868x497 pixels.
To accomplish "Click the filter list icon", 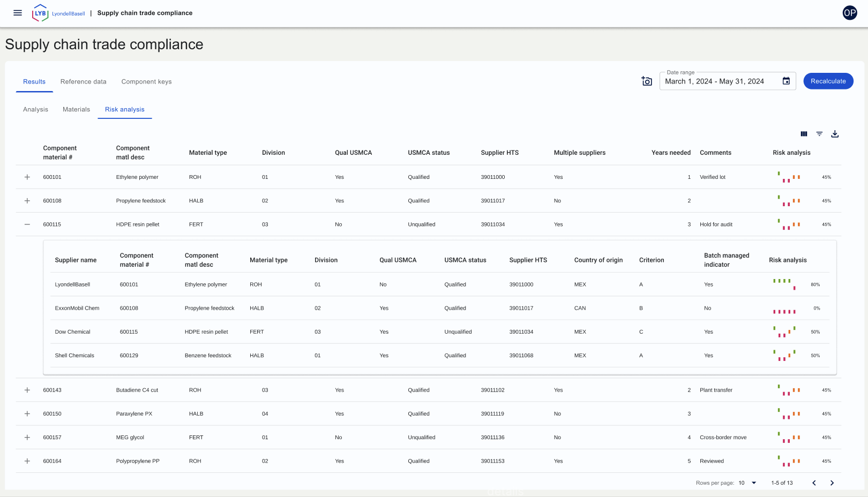I will click(819, 134).
